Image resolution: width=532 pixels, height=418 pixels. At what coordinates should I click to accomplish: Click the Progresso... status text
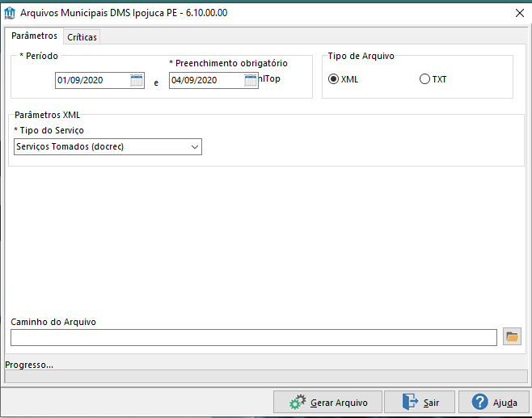point(29,365)
